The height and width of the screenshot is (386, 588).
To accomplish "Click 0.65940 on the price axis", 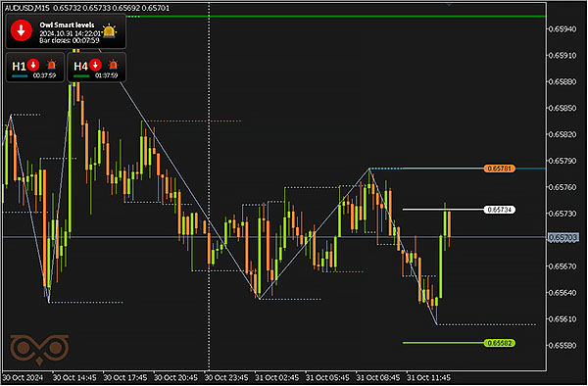I will 563,28.
